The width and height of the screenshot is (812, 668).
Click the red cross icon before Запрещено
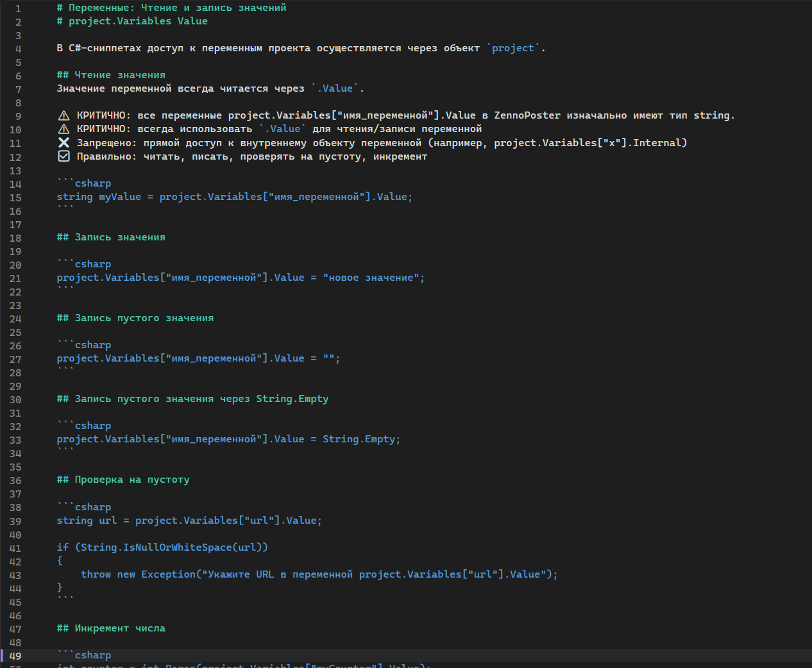pyautogui.click(x=63, y=142)
